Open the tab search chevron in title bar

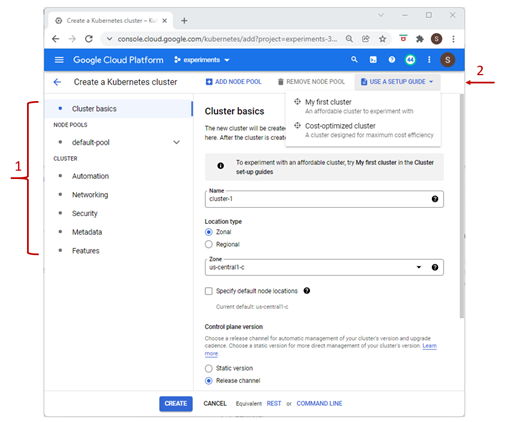[x=381, y=15]
